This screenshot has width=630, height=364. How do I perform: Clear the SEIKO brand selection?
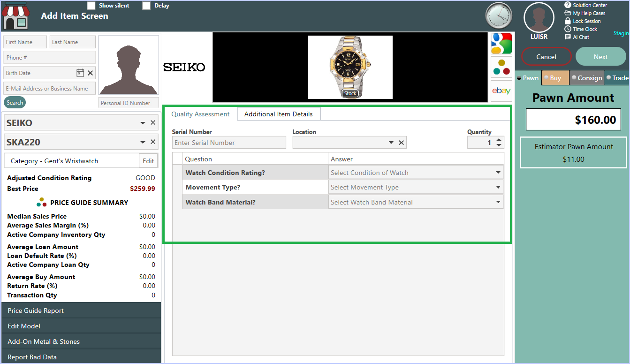point(153,123)
